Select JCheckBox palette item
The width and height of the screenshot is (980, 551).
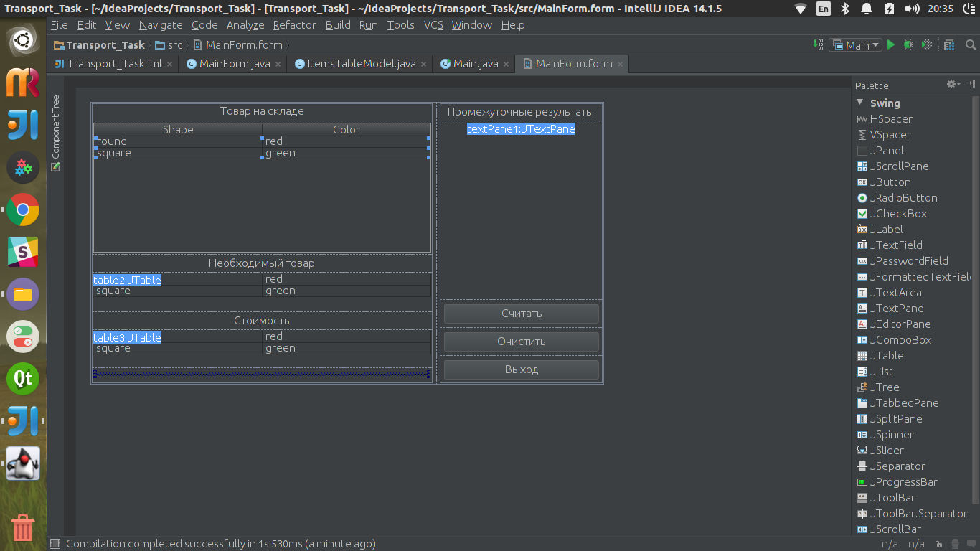[x=892, y=214]
